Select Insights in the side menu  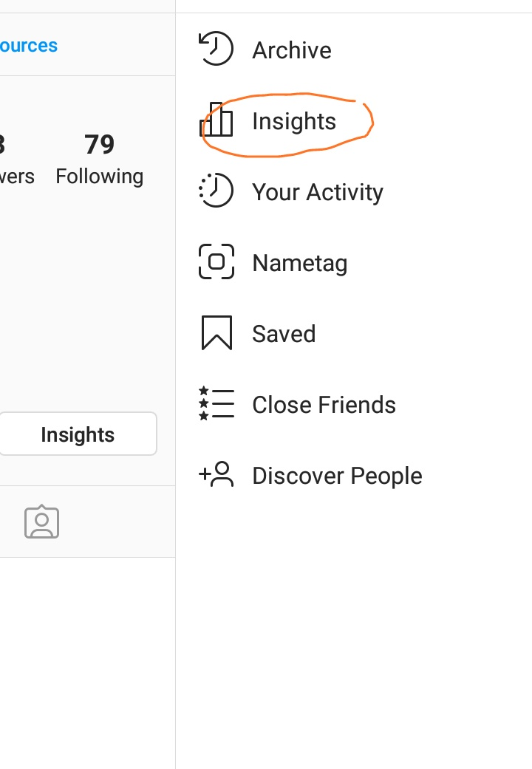[x=294, y=122]
